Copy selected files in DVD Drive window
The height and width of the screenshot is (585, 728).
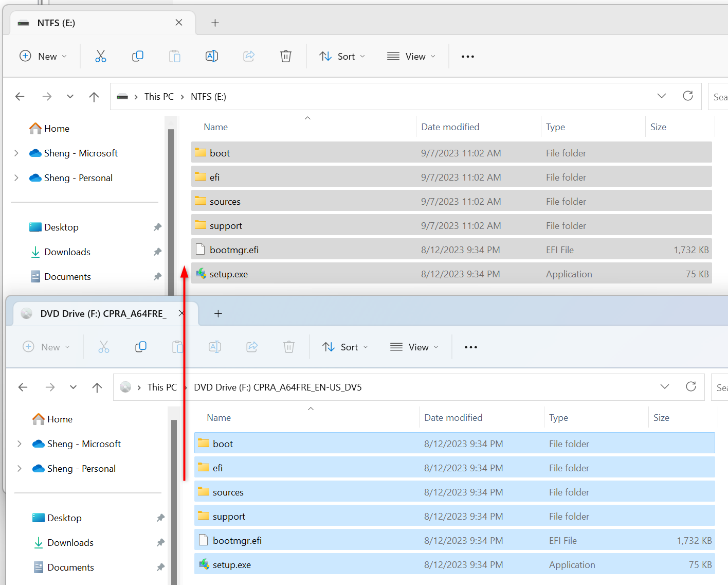(x=141, y=347)
